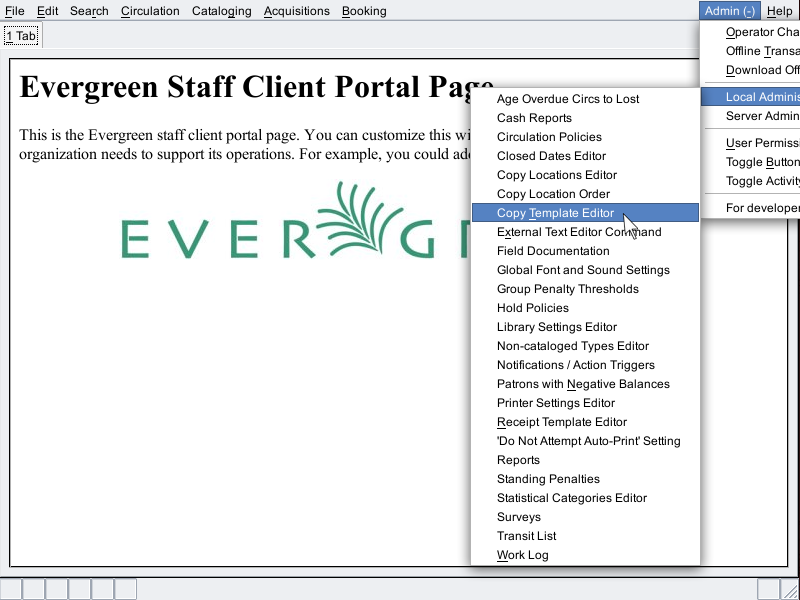The height and width of the screenshot is (600, 800).
Task: Select Standing Penalties
Action: click(x=585, y=479)
